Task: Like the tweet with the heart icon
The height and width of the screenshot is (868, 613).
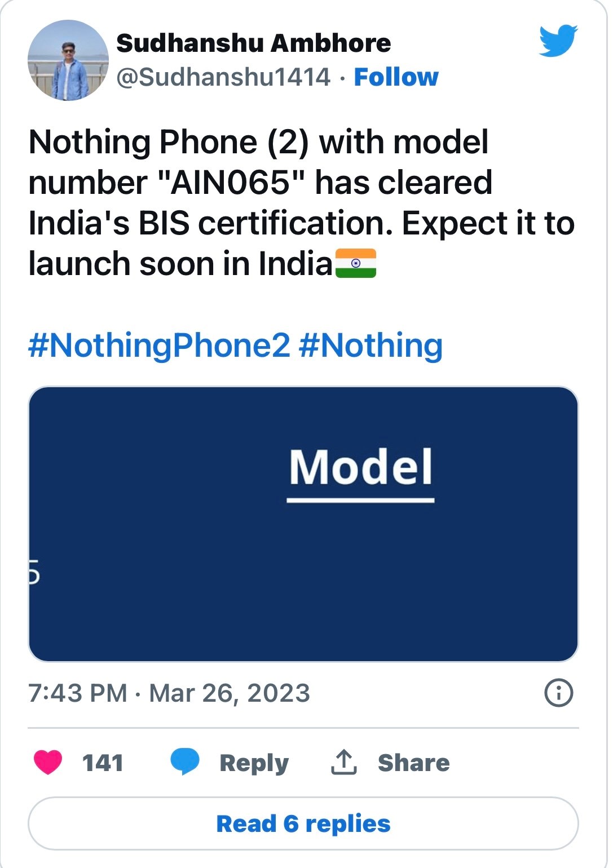Action: [48, 762]
